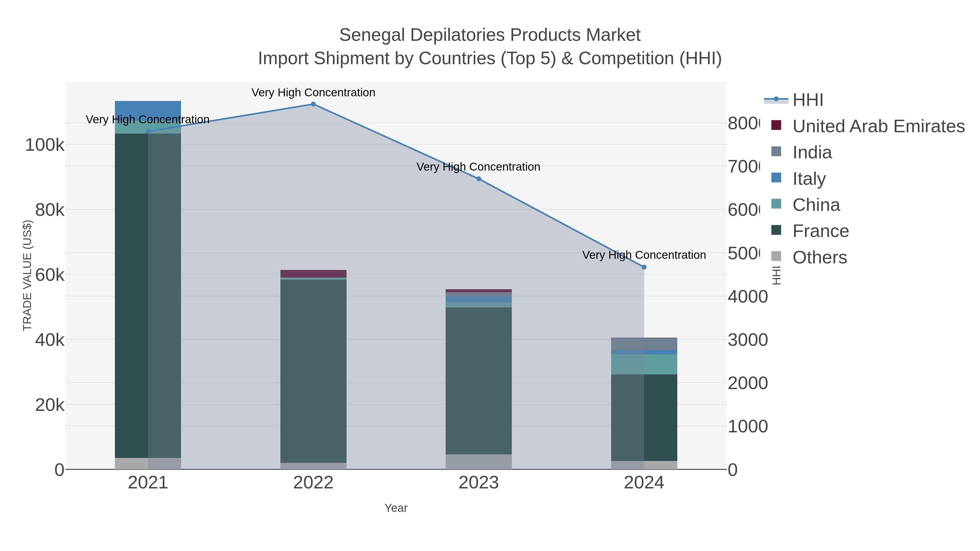Click the United Arab Emirates color swatch
The height and width of the screenshot is (551, 980).
point(776,125)
